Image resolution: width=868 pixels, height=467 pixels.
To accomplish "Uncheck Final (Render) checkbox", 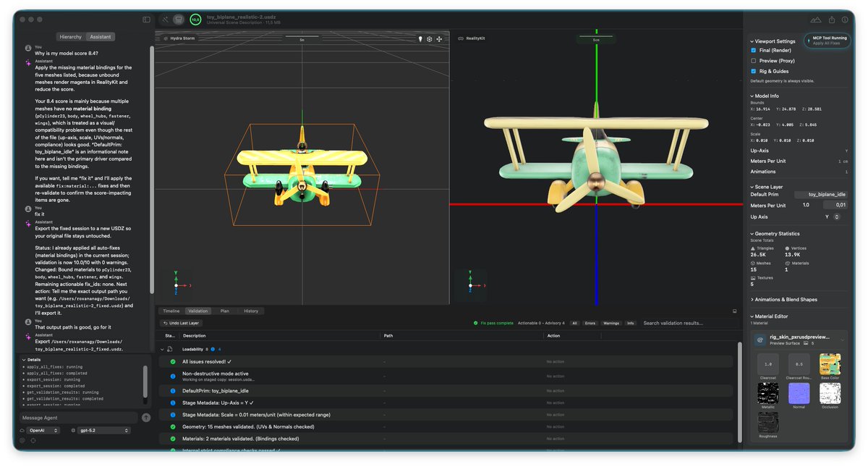I will (x=754, y=51).
